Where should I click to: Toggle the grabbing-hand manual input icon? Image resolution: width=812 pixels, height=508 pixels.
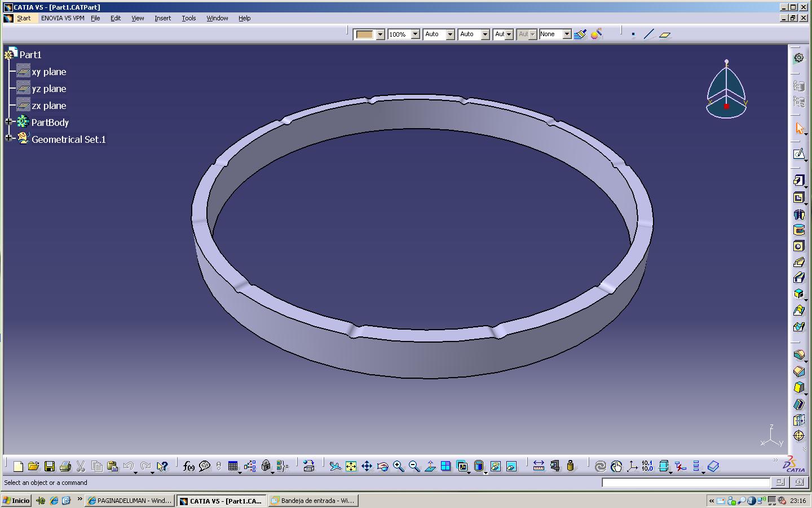coord(616,466)
